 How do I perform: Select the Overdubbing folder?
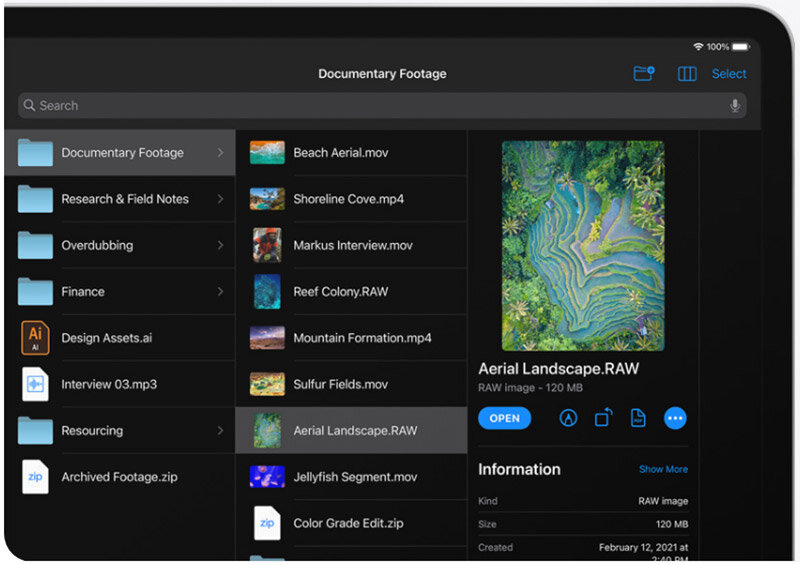point(97,245)
